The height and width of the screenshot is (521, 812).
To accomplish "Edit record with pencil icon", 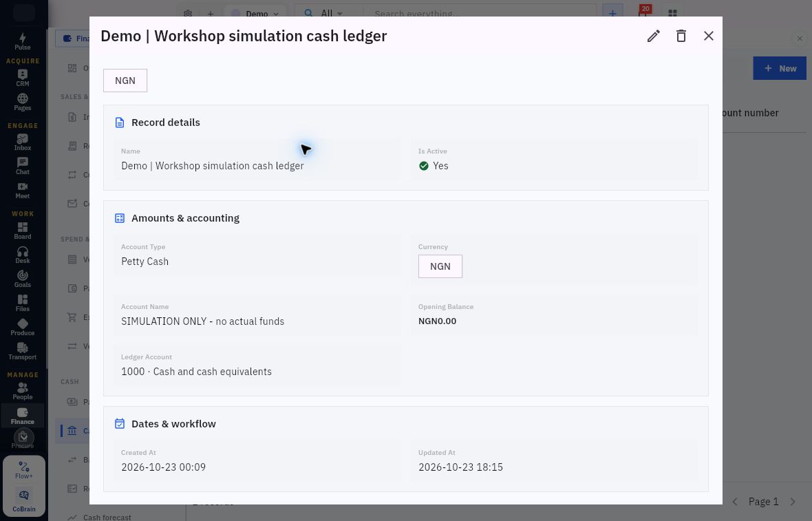I will tap(653, 36).
